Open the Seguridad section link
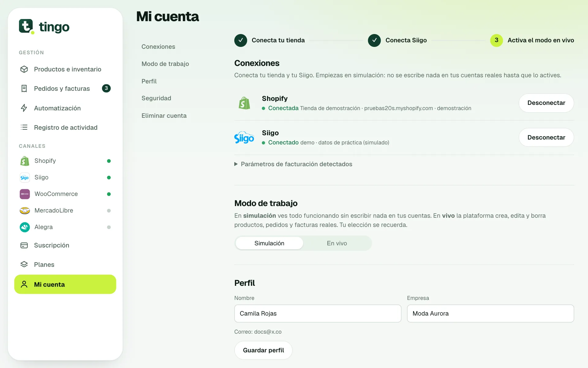588x368 pixels. pos(156,98)
